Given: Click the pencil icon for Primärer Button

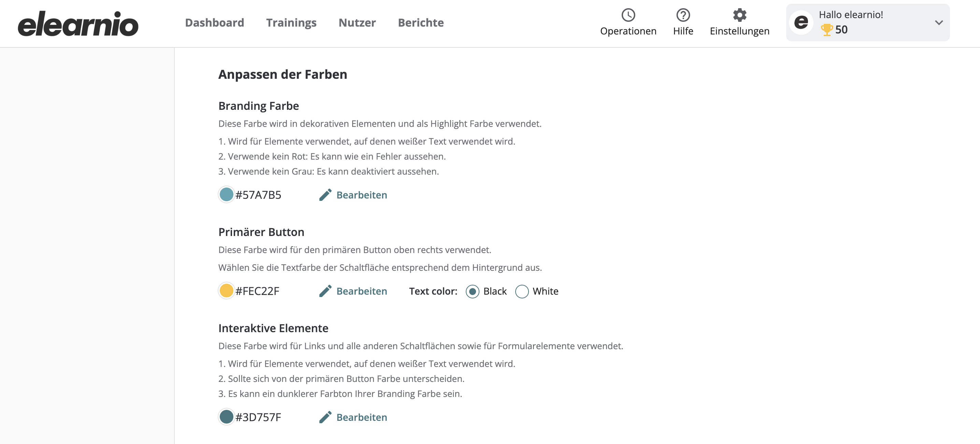Looking at the screenshot, I should (x=325, y=291).
